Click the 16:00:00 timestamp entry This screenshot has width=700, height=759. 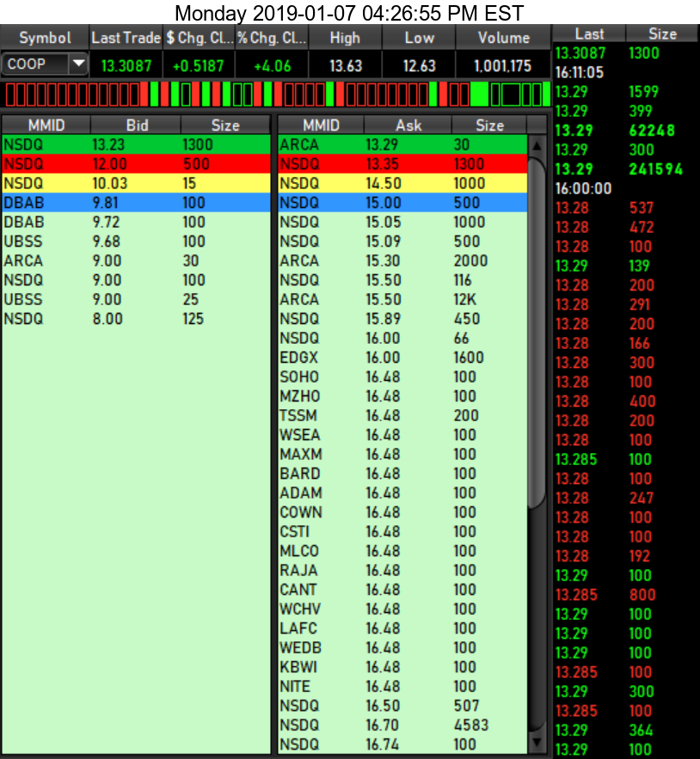coord(583,189)
